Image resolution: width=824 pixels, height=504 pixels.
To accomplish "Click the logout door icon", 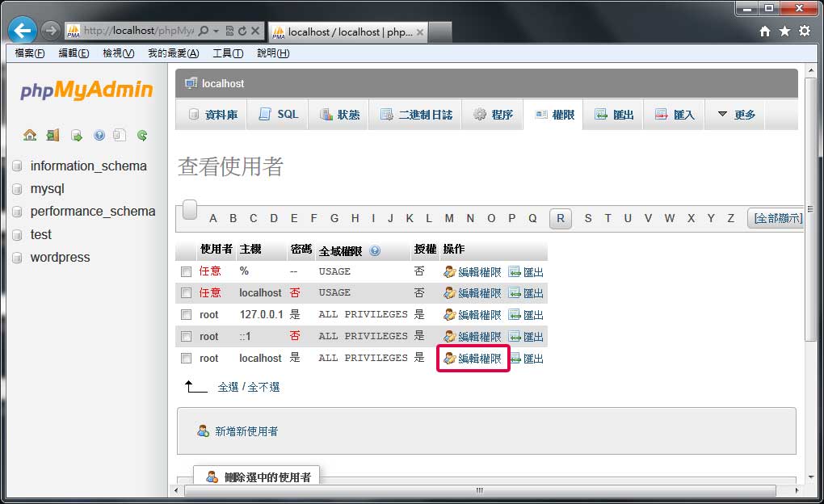I will 53,135.
